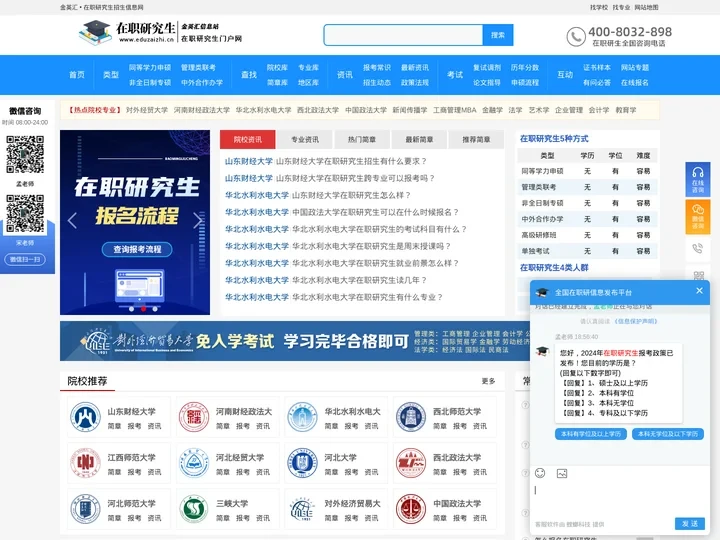Click the image upload icon in chat
This screenshot has width=720, height=540.
pyautogui.click(x=562, y=473)
